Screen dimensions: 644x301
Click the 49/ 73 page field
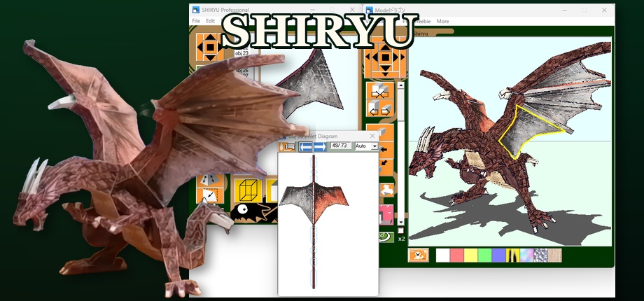[x=340, y=146]
